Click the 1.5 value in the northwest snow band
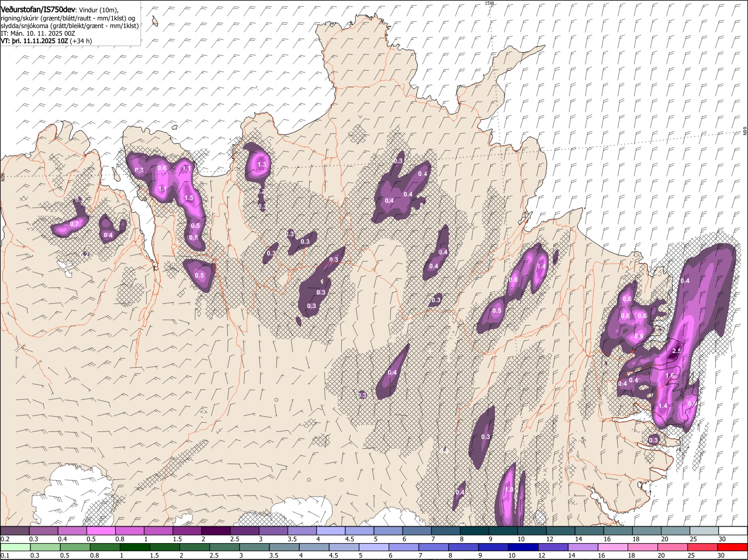This screenshot has width=748, height=560. (189, 198)
